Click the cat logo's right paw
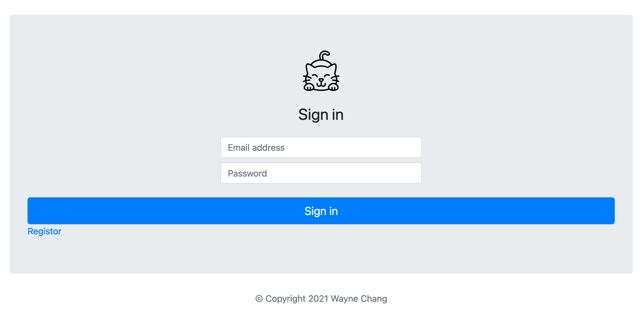 (334, 87)
